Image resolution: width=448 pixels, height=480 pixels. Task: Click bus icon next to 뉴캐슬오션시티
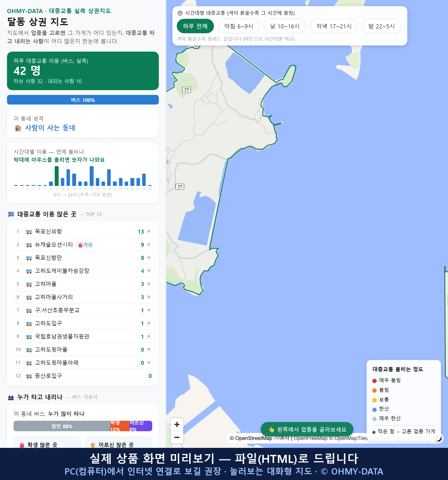pos(29,245)
